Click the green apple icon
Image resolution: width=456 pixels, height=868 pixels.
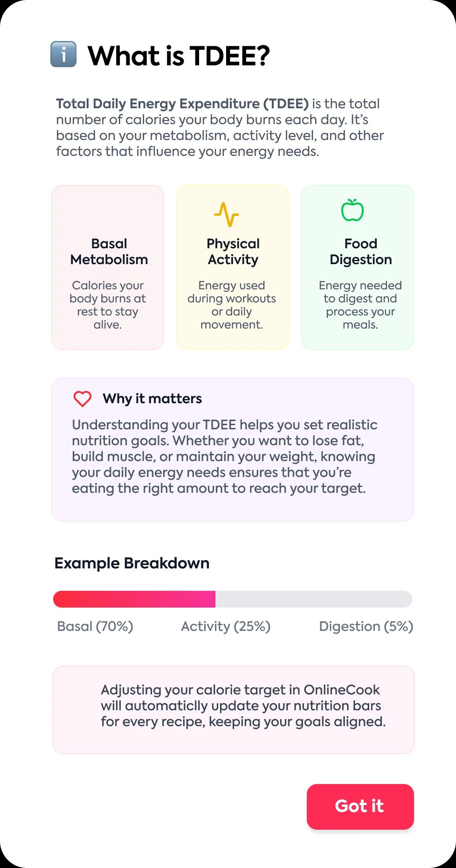[352, 210]
